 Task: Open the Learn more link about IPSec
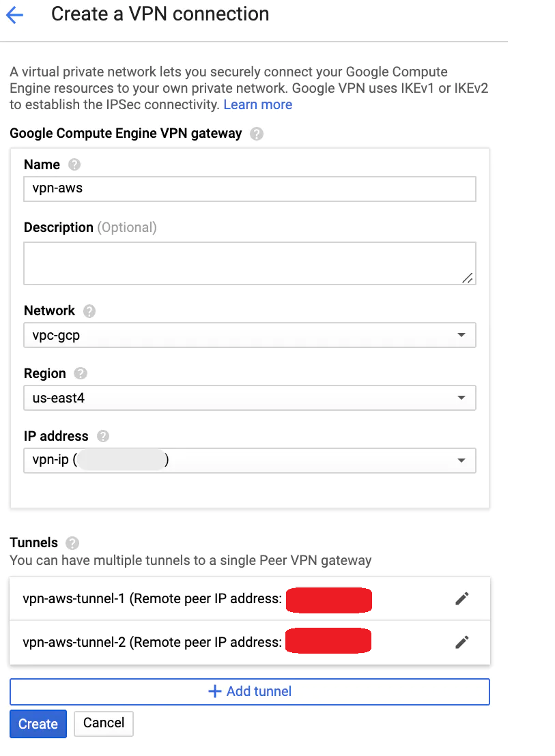click(257, 104)
